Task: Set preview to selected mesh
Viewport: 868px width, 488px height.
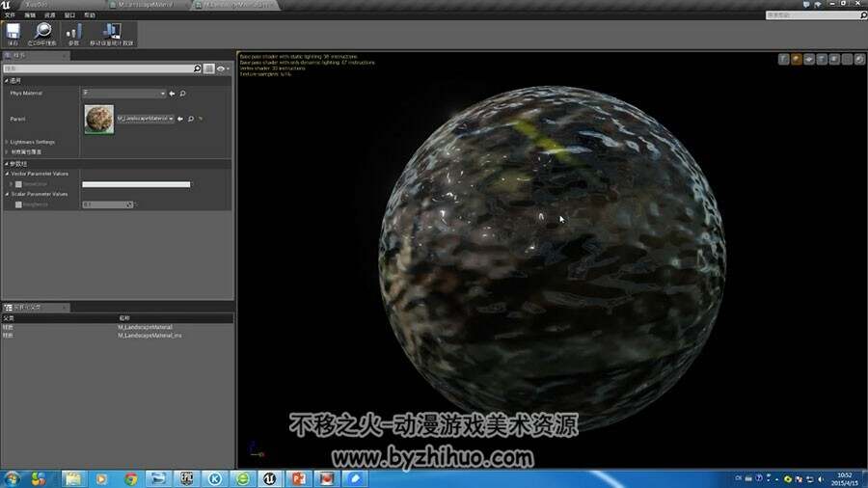Action: (834, 59)
